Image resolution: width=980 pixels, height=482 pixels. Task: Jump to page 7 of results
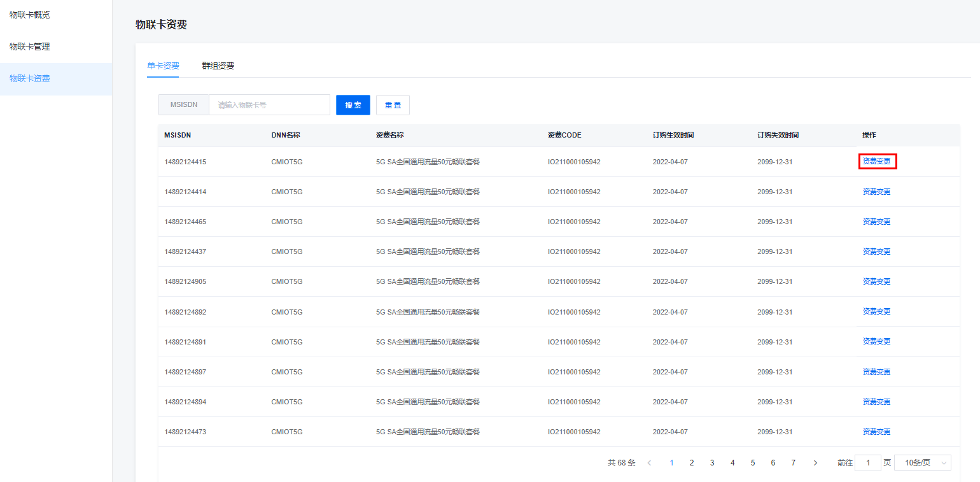click(793, 463)
